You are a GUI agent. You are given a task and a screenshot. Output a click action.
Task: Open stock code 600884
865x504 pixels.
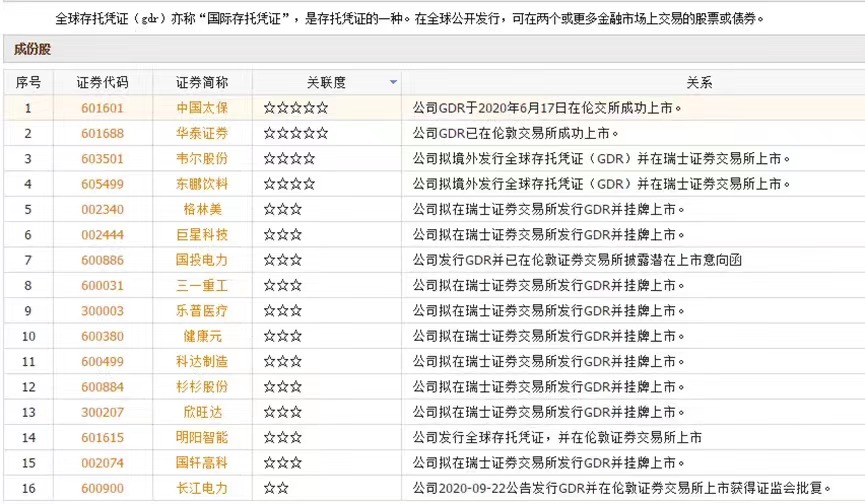pos(103,387)
